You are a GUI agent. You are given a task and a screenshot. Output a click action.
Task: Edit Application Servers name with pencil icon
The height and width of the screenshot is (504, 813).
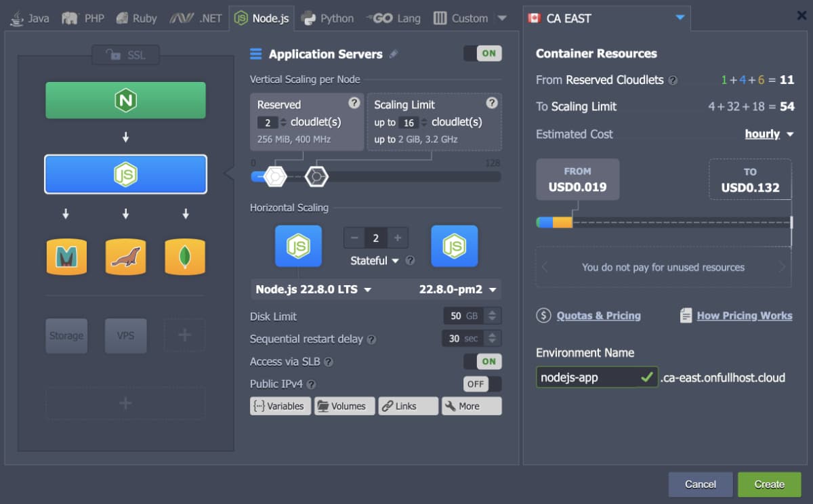[x=394, y=54]
